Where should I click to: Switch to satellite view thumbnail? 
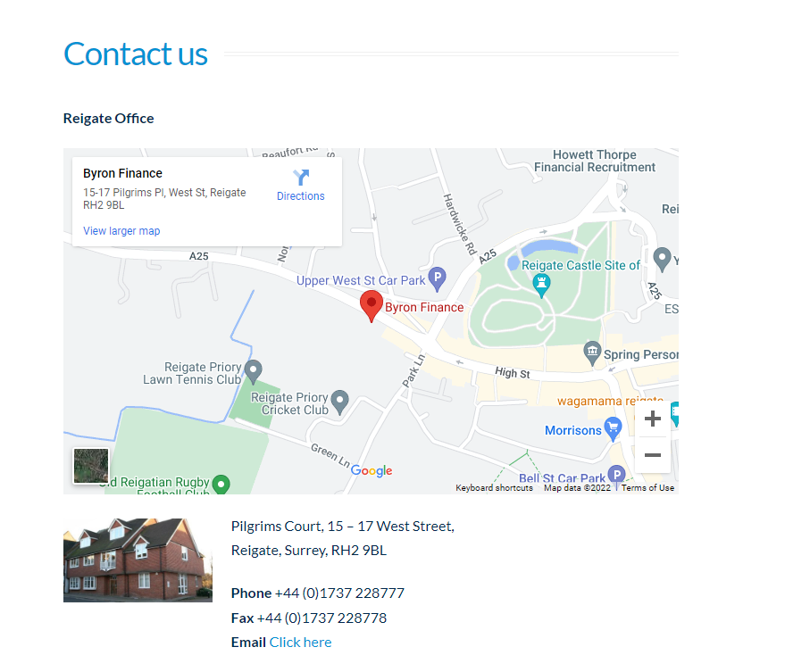coord(91,466)
